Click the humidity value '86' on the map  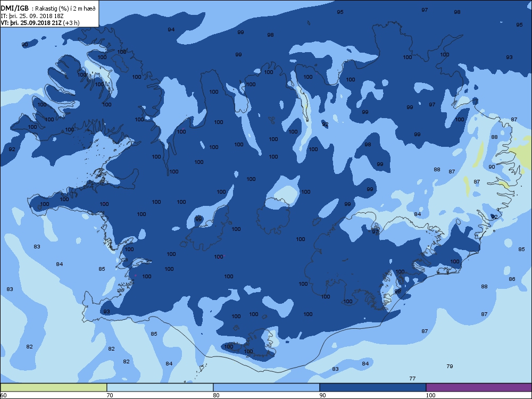click(x=512, y=279)
